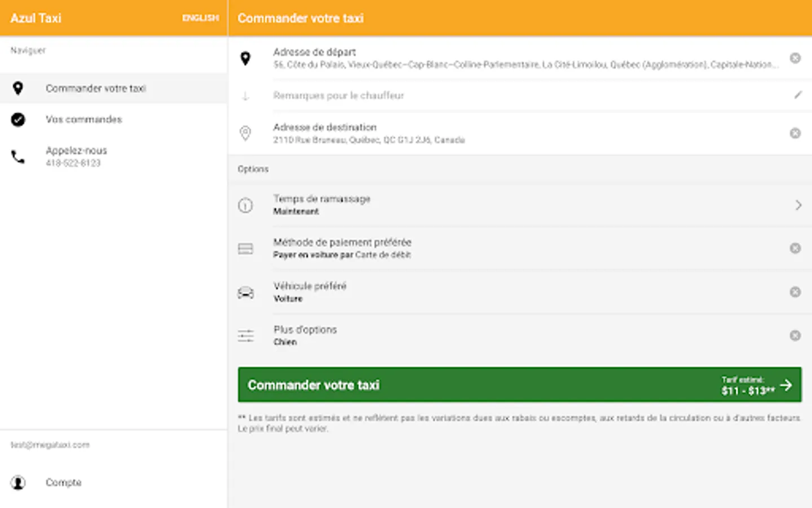Clear the preferred vehicle selection

click(x=795, y=292)
